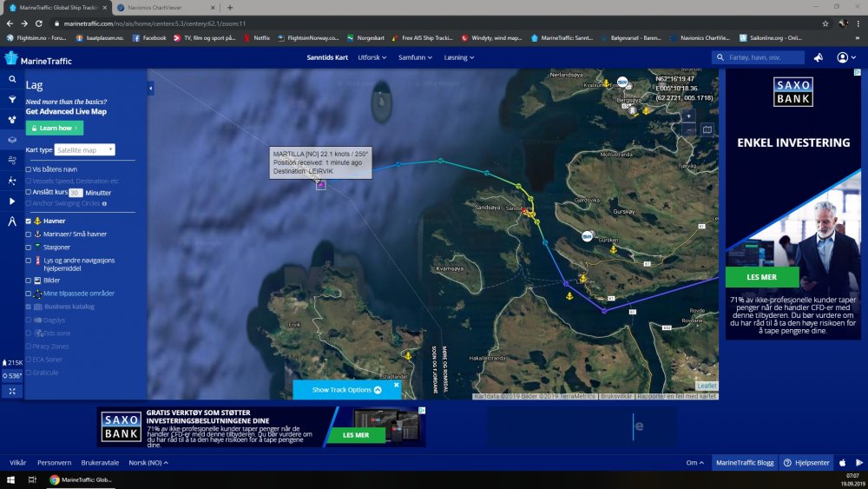Image resolution: width=868 pixels, height=489 pixels.
Task: Collapse the Lag side panel arrow
Action: click(x=150, y=88)
